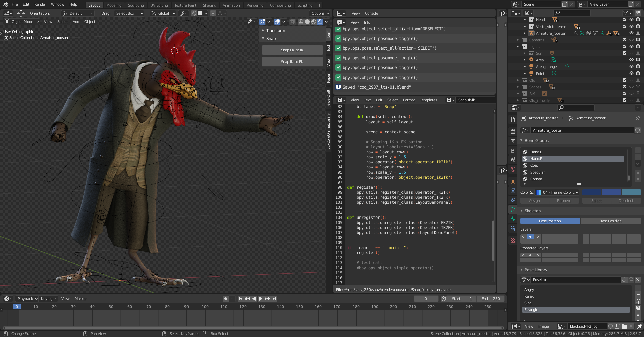Click the outliner search field

572,13
